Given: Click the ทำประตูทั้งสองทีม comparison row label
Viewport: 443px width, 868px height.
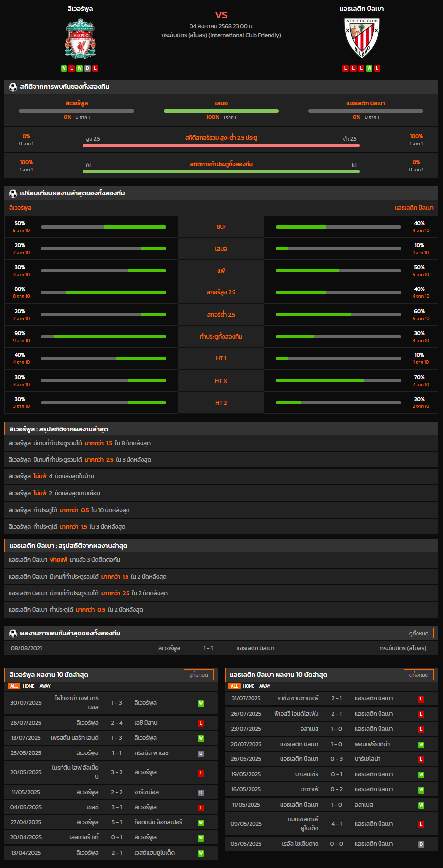Looking at the screenshot, I should [x=221, y=337].
